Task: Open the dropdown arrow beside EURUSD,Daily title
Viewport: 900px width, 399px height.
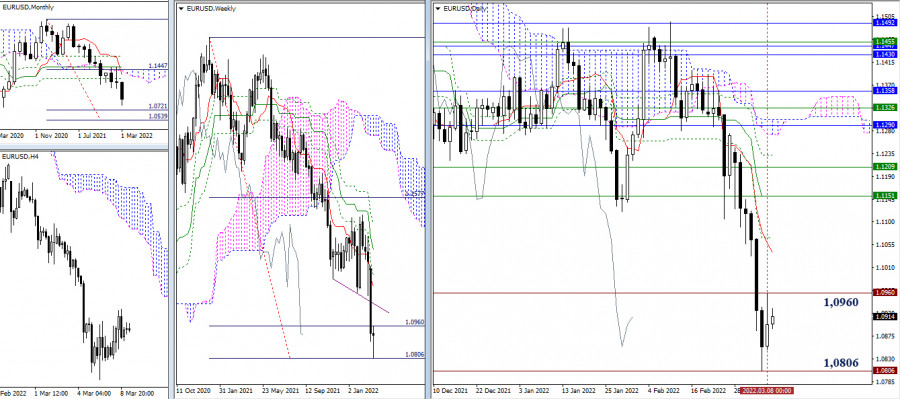Action: pyautogui.click(x=439, y=9)
